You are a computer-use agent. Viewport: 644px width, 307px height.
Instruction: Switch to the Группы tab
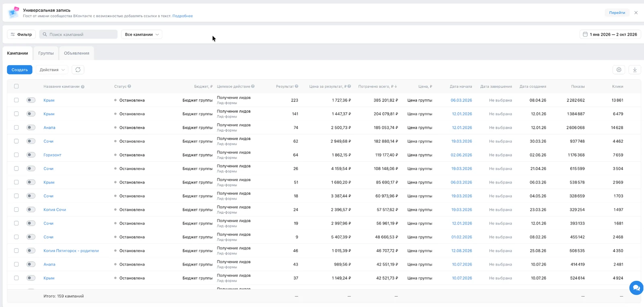[46, 53]
